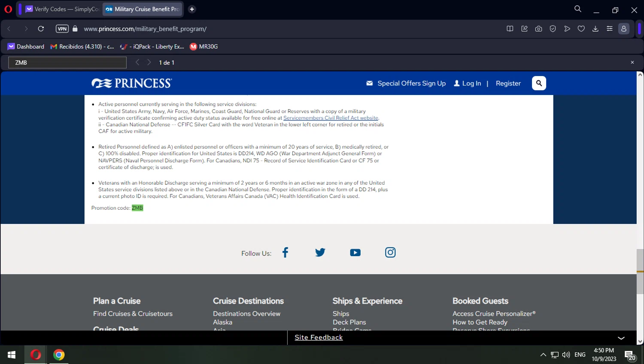Go to previous find match

pyautogui.click(x=137, y=62)
